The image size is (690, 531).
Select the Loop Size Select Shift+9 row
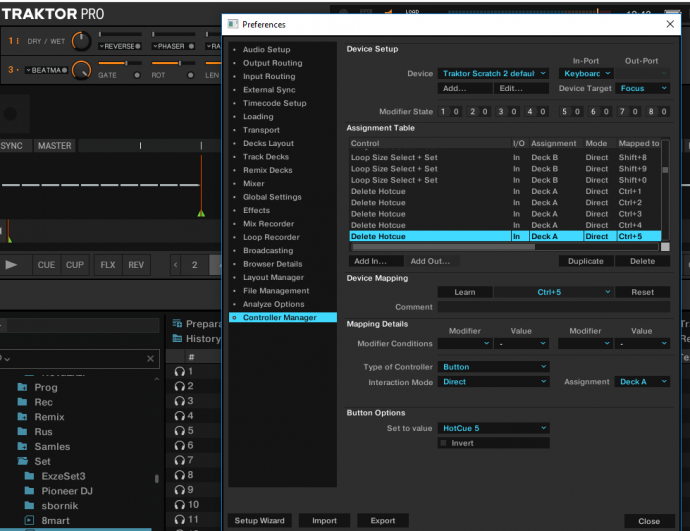tap(505, 168)
